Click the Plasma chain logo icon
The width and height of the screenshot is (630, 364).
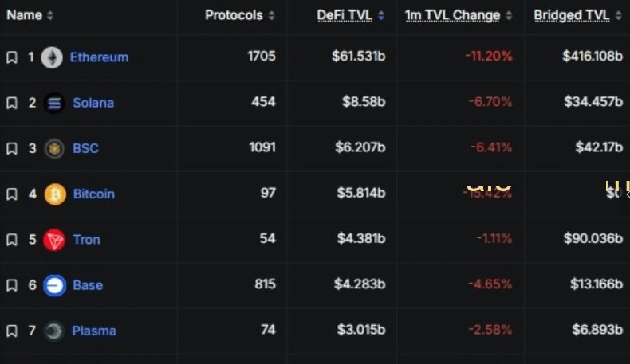[54, 331]
